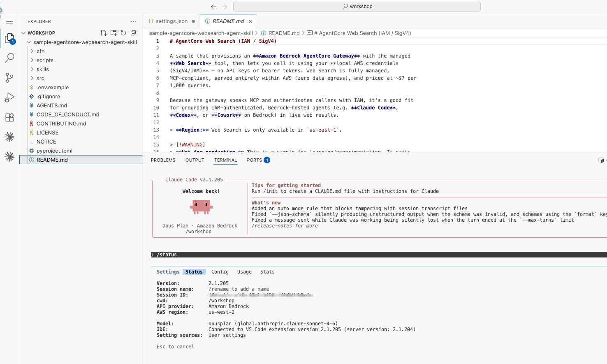Click 'Claude Code v2.1.205' banner title
The height and width of the screenshot is (364, 607).
(x=194, y=180)
